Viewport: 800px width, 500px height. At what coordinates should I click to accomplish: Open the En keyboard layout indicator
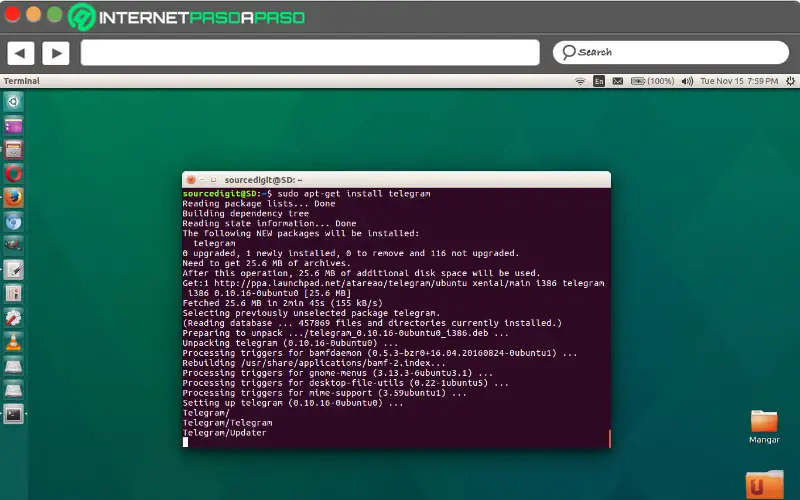pyautogui.click(x=599, y=81)
